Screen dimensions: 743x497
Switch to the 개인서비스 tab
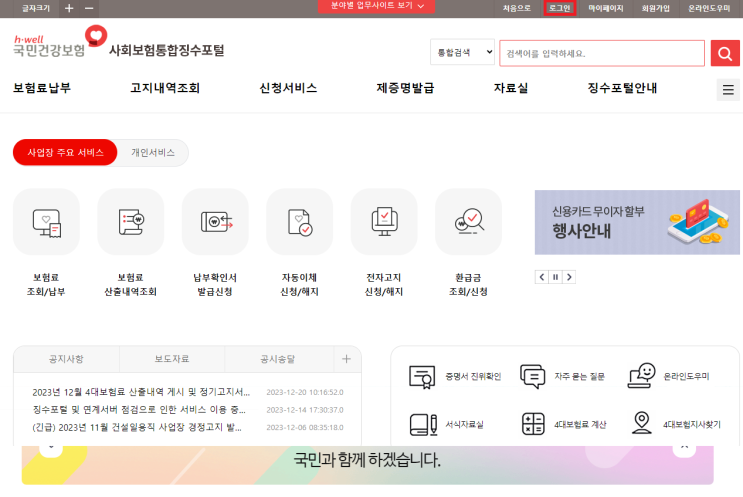[x=153, y=153]
